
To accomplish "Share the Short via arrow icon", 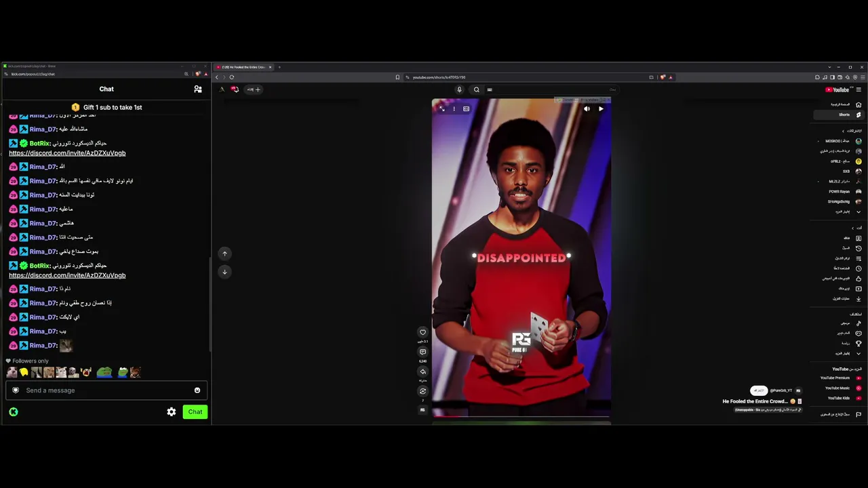I will [x=422, y=371].
